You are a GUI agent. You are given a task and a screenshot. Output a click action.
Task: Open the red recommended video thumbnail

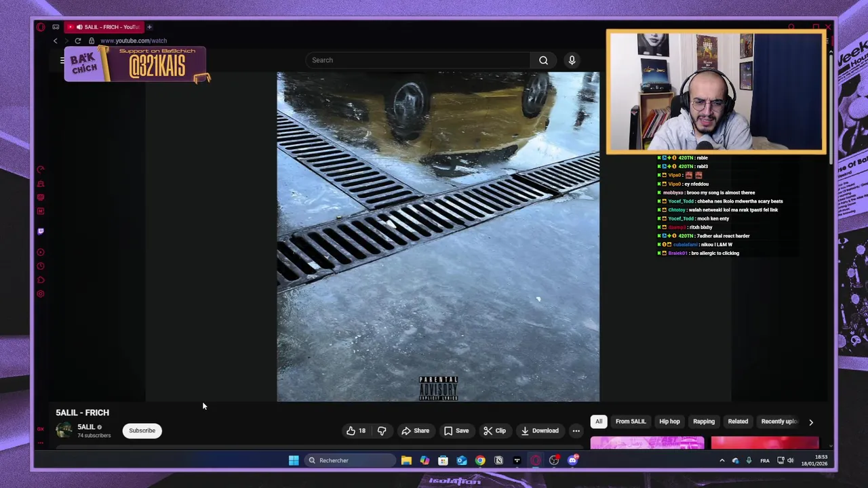pos(765,443)
